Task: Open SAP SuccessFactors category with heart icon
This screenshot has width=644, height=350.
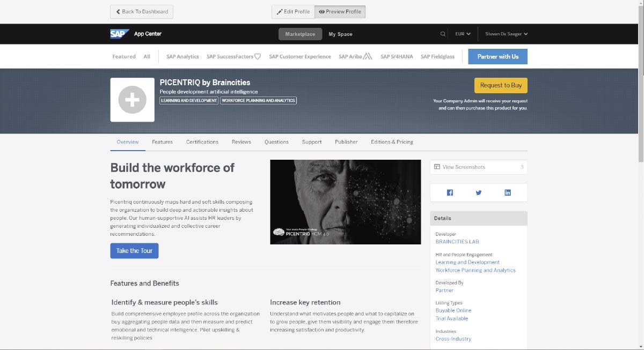Action: 233,57
